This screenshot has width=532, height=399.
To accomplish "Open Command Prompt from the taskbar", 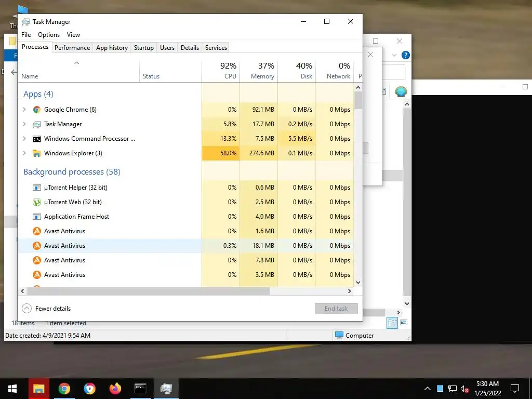I will pos(140,389).
